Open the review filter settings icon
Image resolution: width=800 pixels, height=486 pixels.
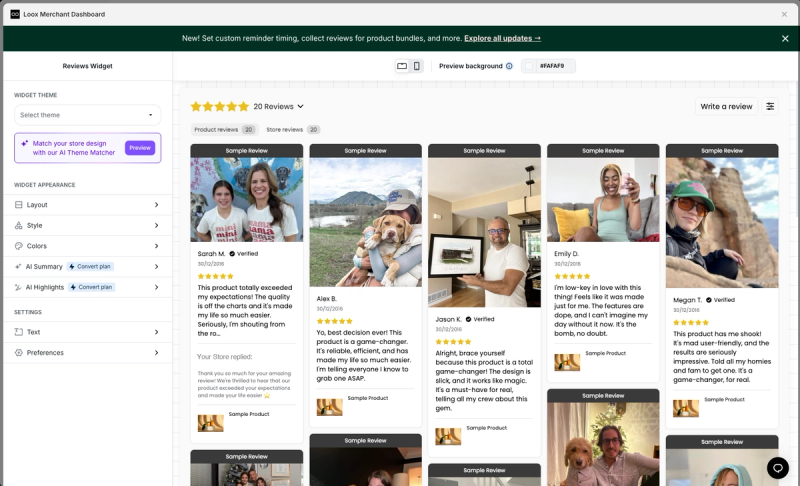pyautogui.click(x=770, y=106)
